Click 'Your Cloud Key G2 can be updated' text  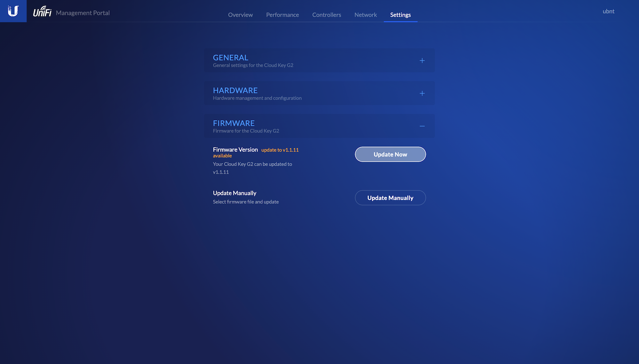click(x=252, y=168)
